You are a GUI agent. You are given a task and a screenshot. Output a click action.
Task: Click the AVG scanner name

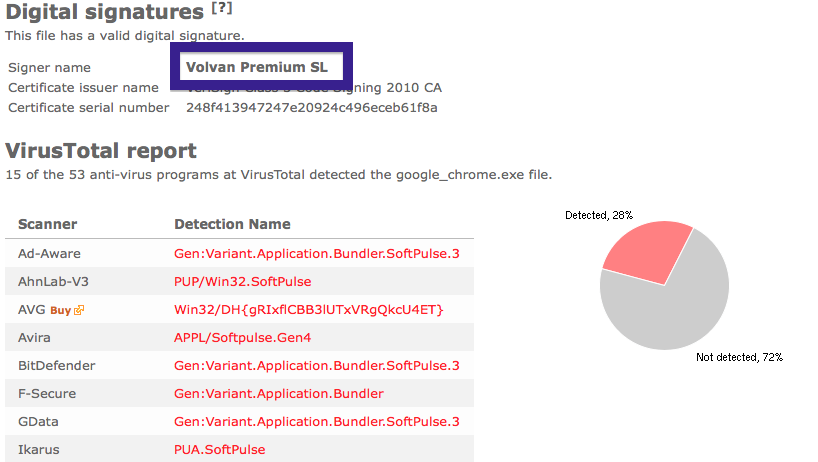(x=31, y=310)
